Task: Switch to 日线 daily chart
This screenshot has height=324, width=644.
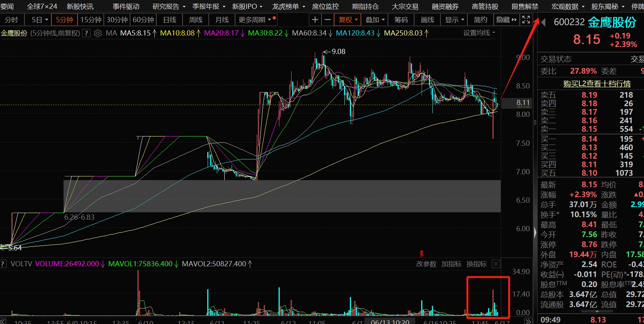Action: (170, 20)
